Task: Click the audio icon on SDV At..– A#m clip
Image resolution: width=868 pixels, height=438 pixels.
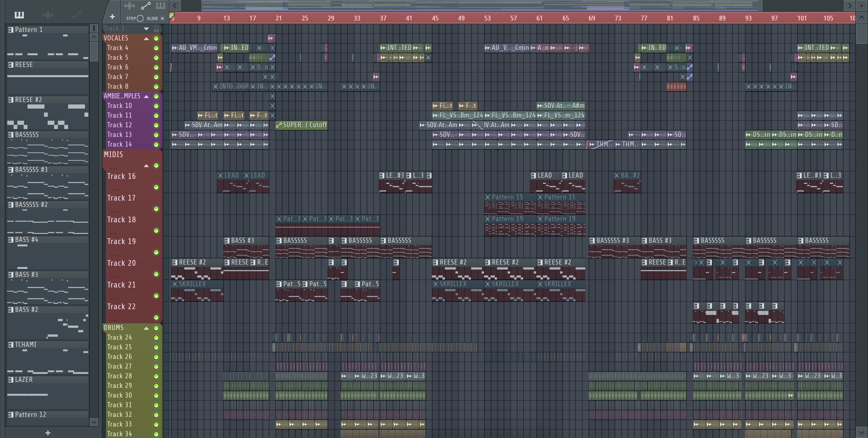Action: coord(540,106)
